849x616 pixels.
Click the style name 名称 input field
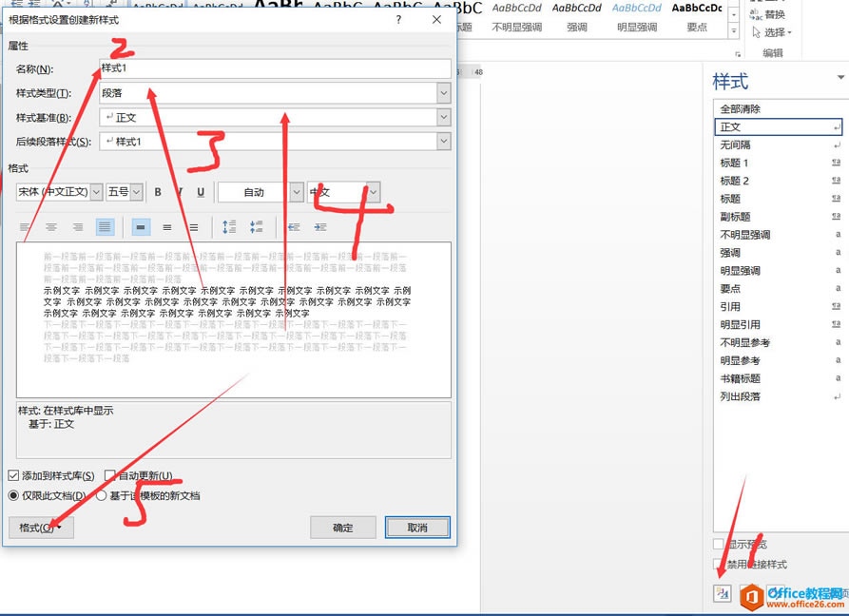[x=275, y=68]
